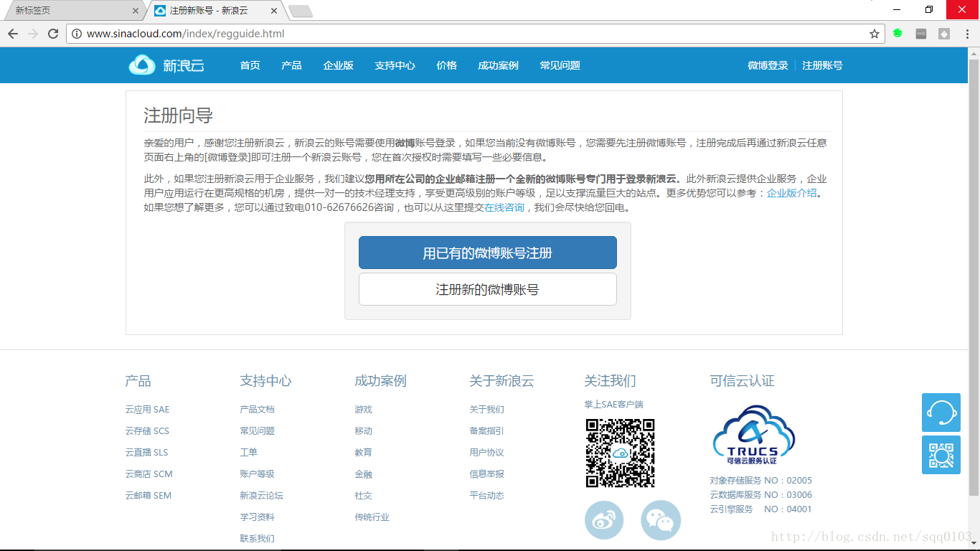Open the 信息举报 footer link
The image size is (980, 551).
[486, 474]
